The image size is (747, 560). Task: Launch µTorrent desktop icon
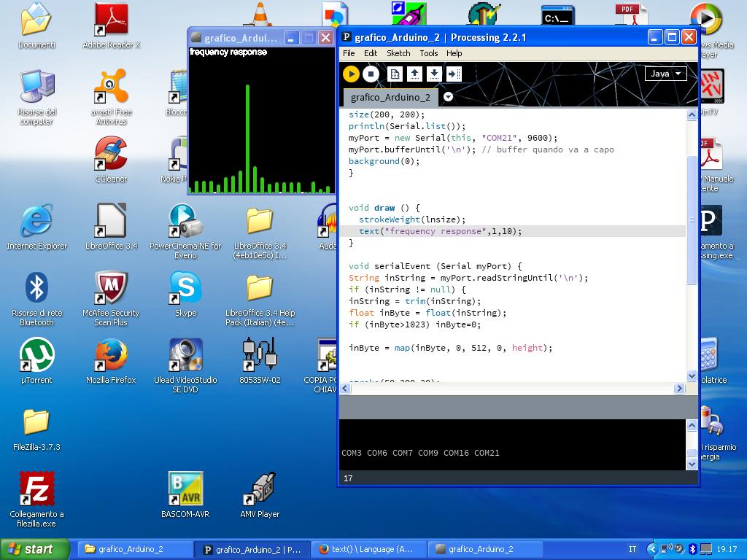[x=36, y=360]
